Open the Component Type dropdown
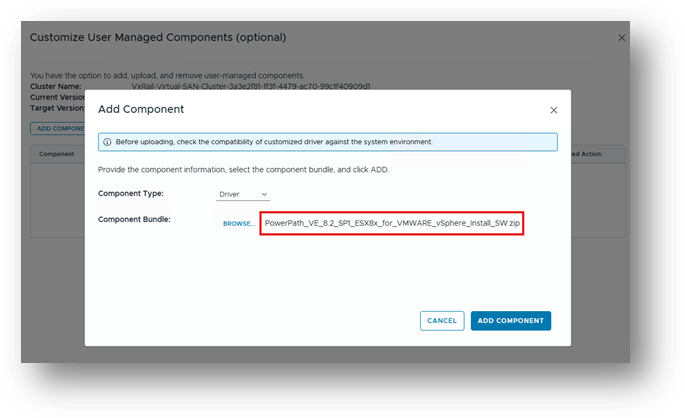Screen dimensions: 685x418 coord(244,194)
